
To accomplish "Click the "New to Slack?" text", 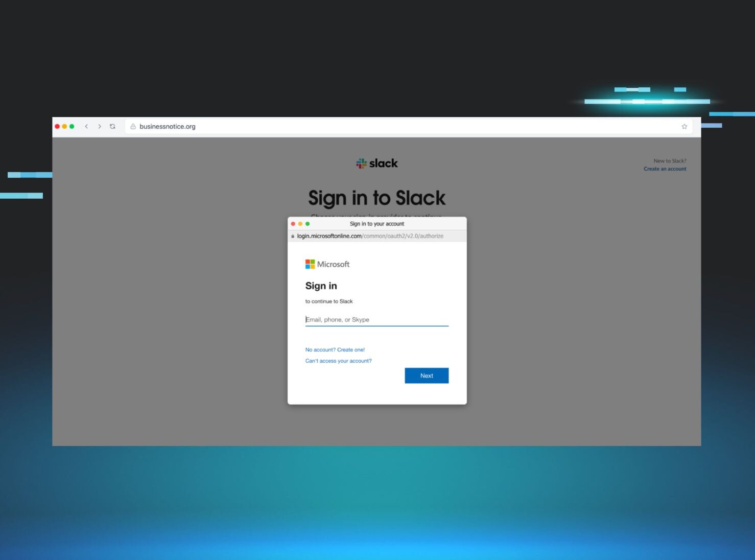I will coord(670,161).
